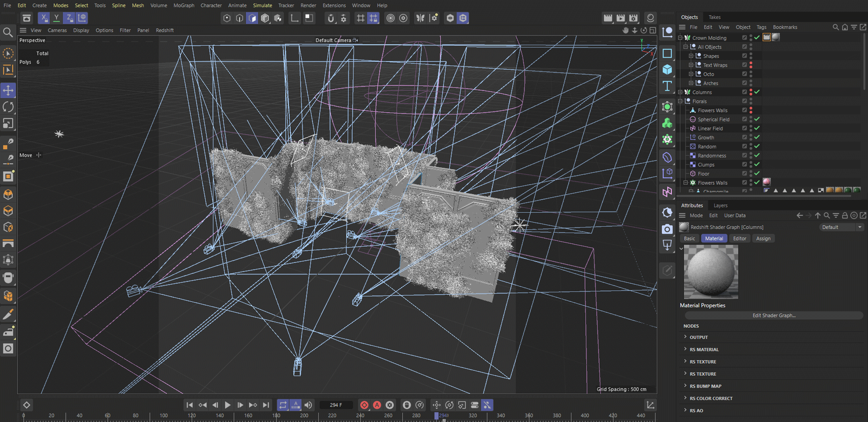
Task: Add a Camera object from the palette
Action: (667, 229)
